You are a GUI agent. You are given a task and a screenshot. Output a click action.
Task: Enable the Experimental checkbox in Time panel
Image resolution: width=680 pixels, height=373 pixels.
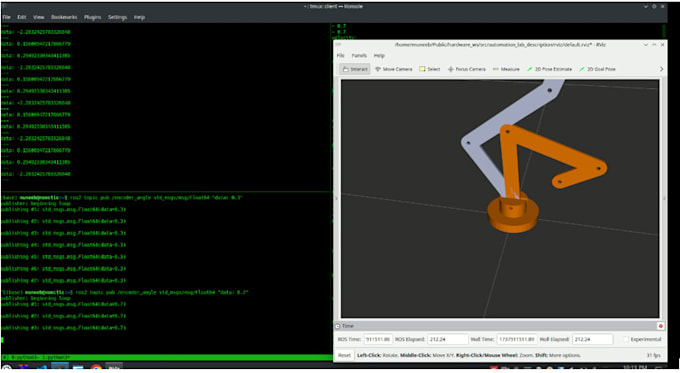point(625,339)
